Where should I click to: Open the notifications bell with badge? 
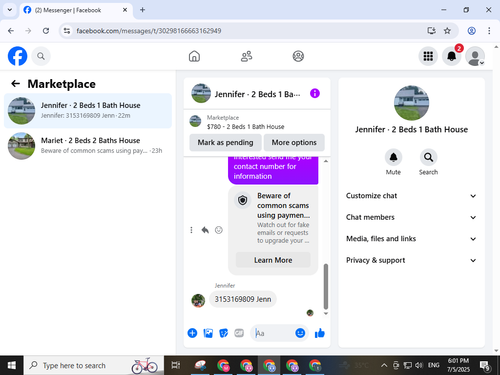click(452, 56)
